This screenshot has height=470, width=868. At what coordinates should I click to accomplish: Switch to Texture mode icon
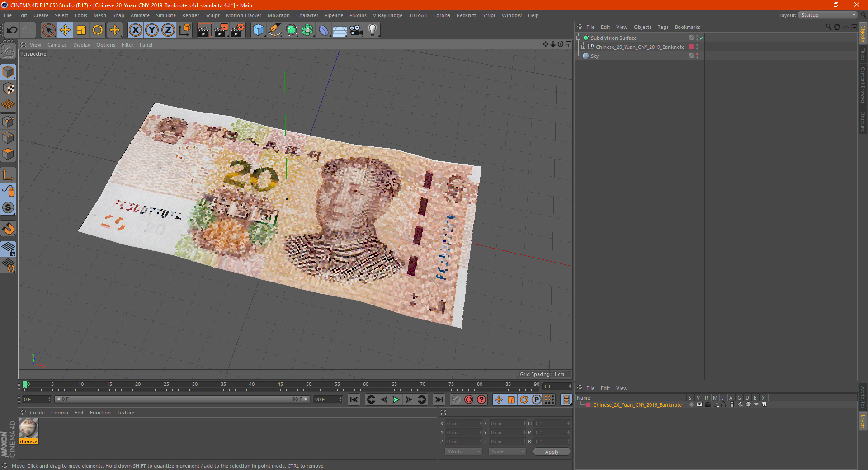click(8, 89)
